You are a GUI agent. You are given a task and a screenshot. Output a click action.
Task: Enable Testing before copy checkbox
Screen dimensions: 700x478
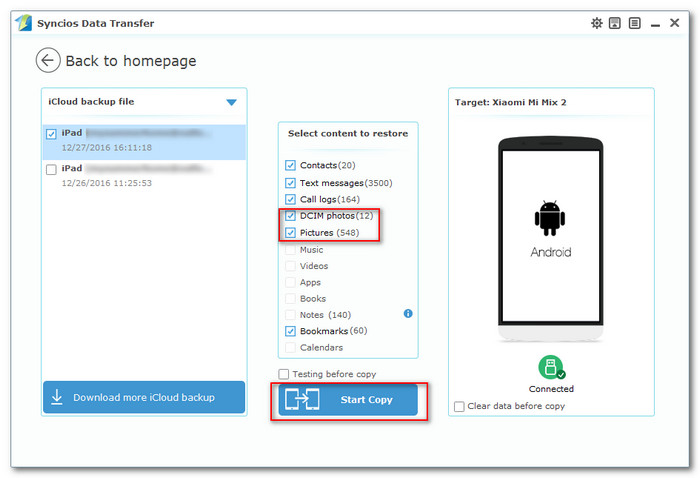[283, 374]
